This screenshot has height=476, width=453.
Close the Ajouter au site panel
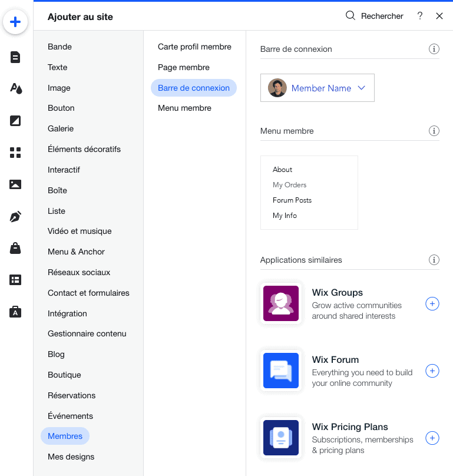pos(439,16)
